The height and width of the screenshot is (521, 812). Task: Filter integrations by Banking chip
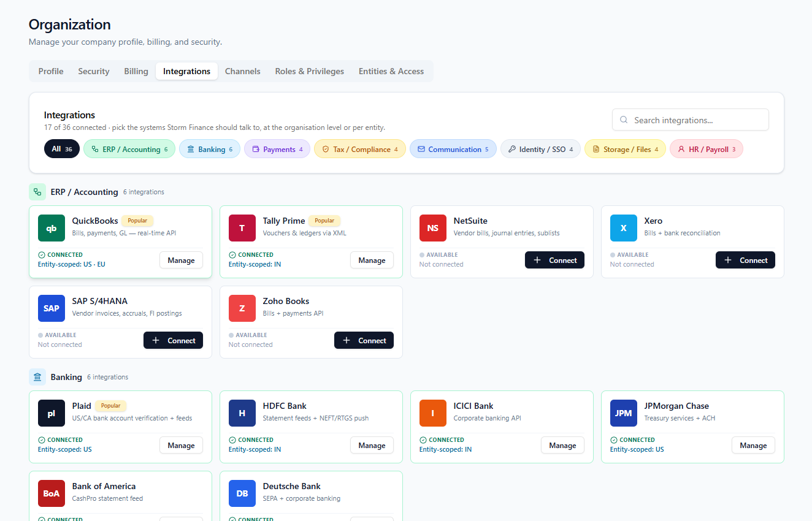(x=210, y=149)
